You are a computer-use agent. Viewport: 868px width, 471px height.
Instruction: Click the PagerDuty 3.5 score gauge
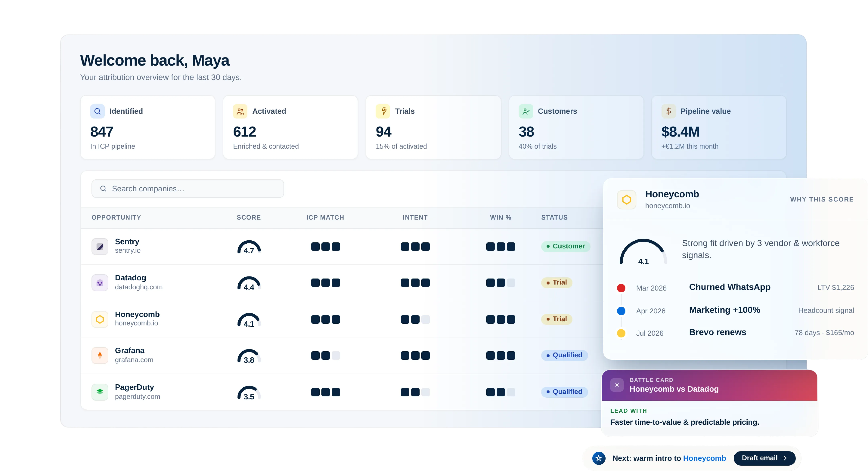click(249, 393)
